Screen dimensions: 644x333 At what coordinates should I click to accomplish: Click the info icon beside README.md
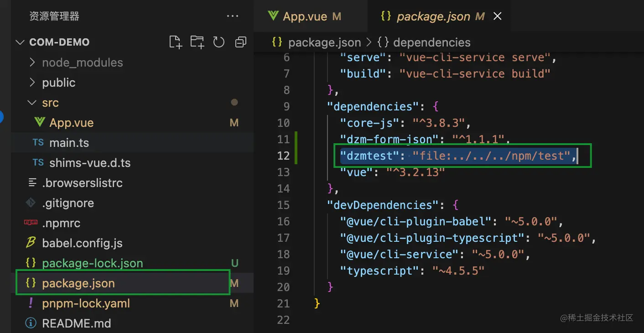pos(31,323)
